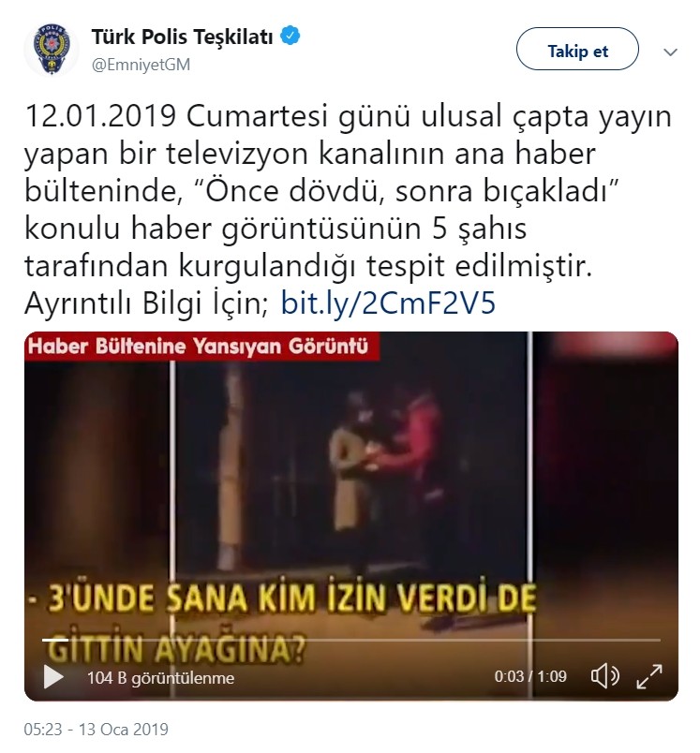Click the Ayrıntılı Bilgi İçin text
Screen dimensions: 700x753
coord(147,304)
